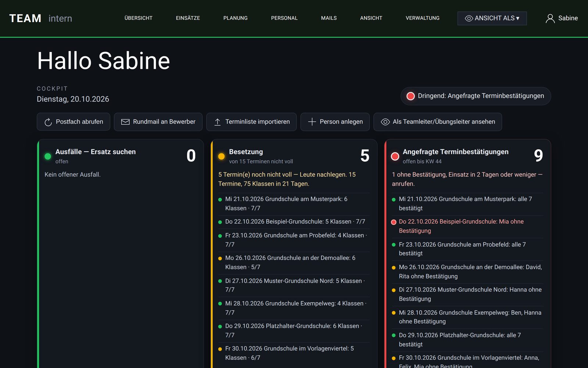The image size is (588, 368).
Task: Click the Terminliste importieren button
Action: coord(251,122)
